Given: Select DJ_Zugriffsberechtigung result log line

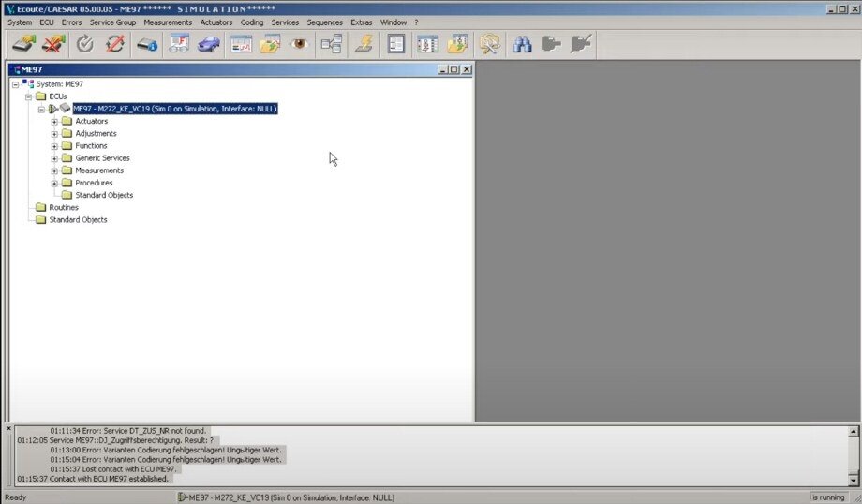Looking at the screenshot, I should tap(115, 440).
